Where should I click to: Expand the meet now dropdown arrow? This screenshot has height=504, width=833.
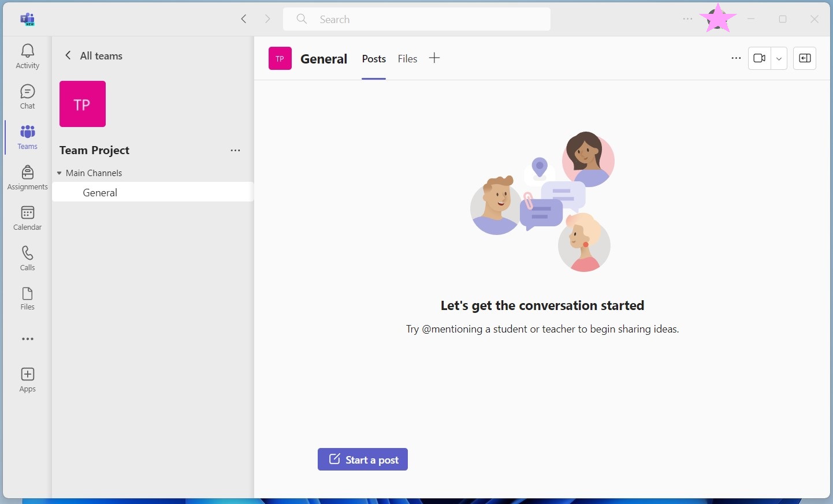click(779, 58)
